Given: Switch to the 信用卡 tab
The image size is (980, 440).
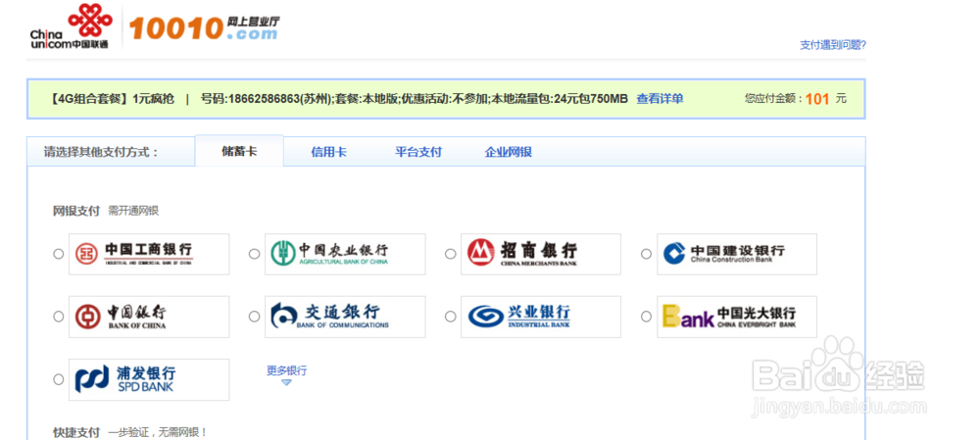Looking at the screenshot, I should point(328,152).
